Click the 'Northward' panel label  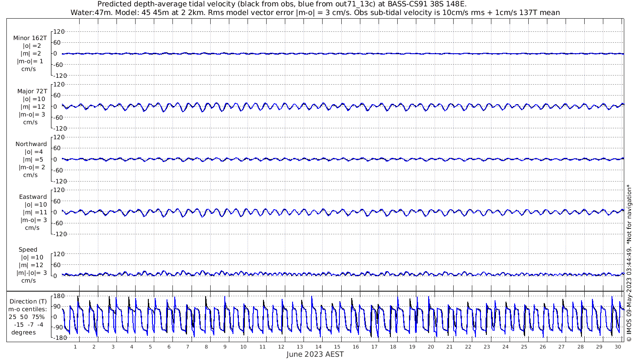[31, 144]
